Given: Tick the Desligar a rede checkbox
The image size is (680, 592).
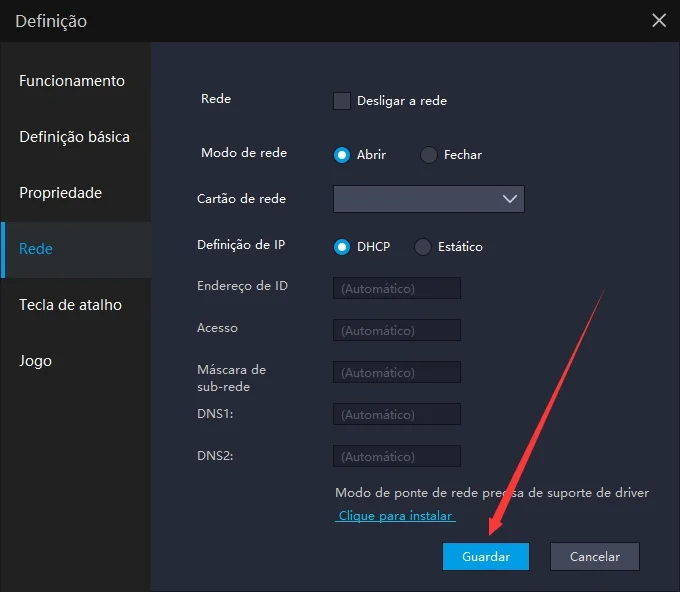Looking at the screenshot, I should 342,101.
